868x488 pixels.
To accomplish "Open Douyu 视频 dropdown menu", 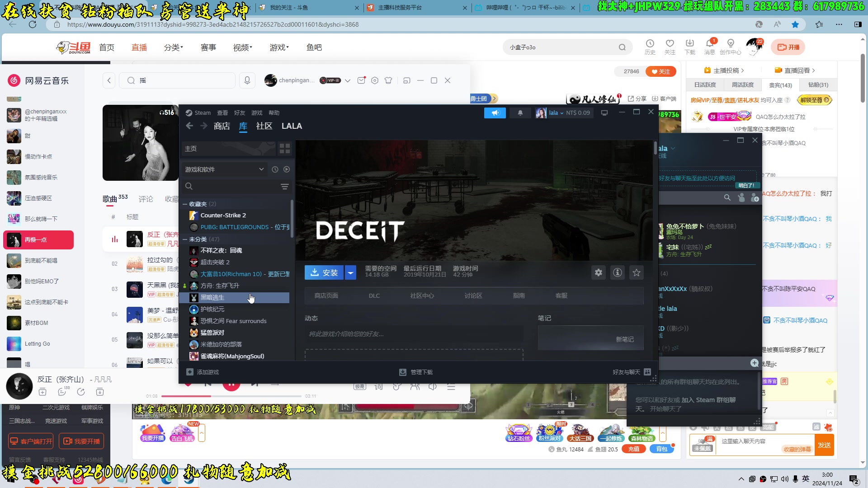I will 243,47.
